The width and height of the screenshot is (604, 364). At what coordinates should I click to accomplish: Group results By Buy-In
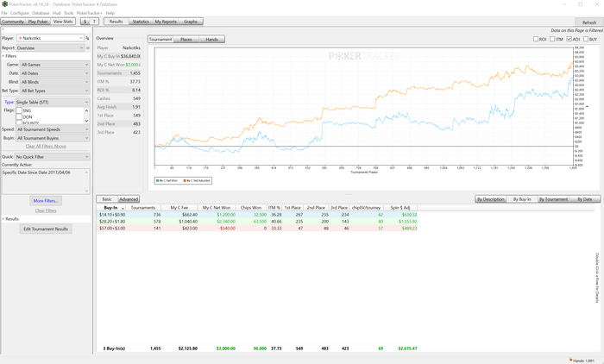point(522,199)
